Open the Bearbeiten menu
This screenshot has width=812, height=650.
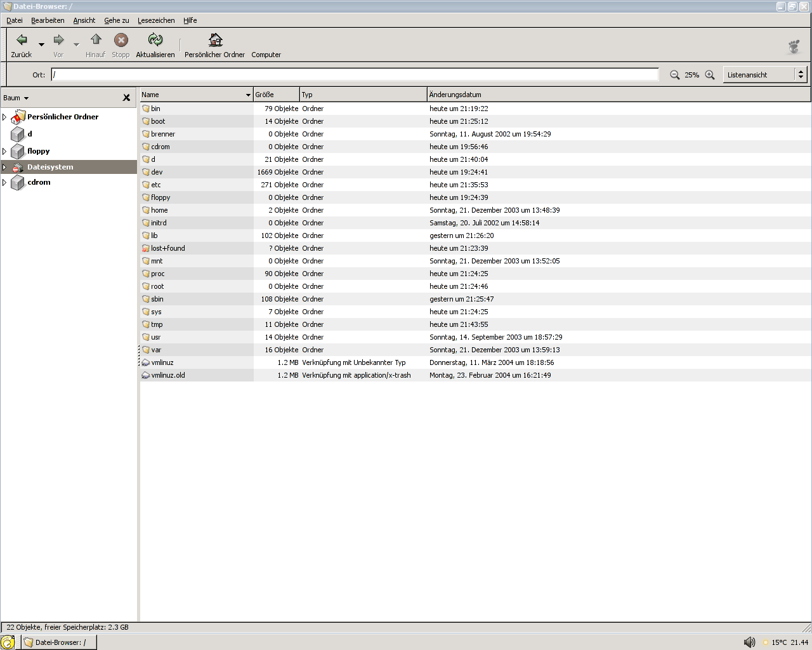[x=48, y=20]
